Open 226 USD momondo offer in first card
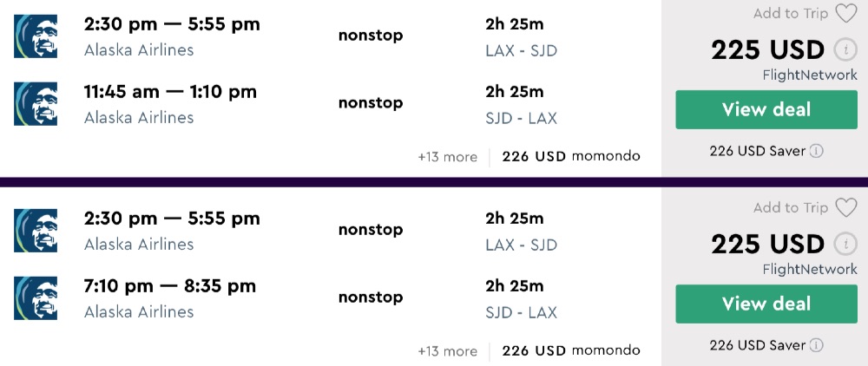Screen dimensions: 868x366 point(570,157)
